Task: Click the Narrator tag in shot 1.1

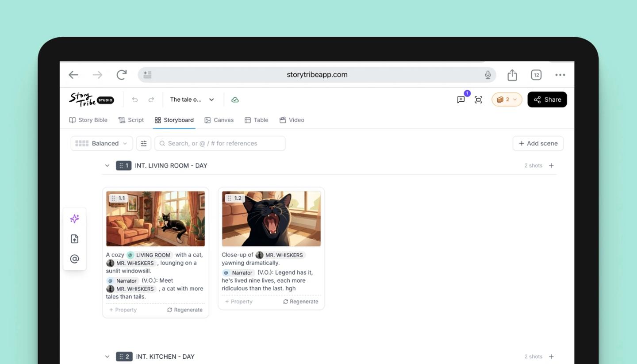Action: pos(123,280)
